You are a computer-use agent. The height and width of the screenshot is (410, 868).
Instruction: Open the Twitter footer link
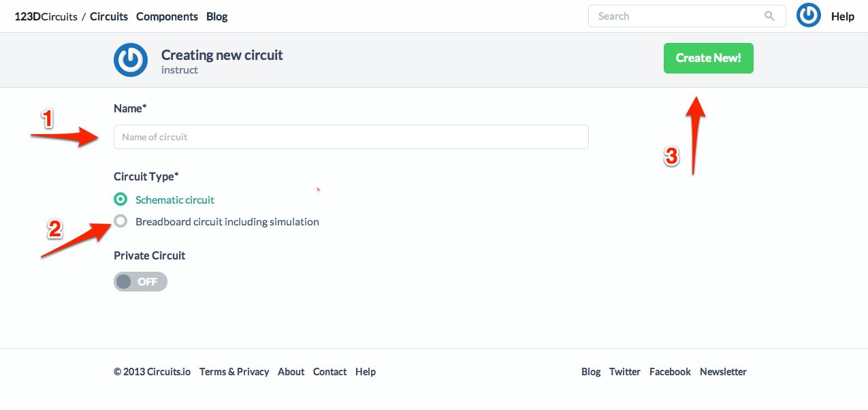click(x=624, y=372)
